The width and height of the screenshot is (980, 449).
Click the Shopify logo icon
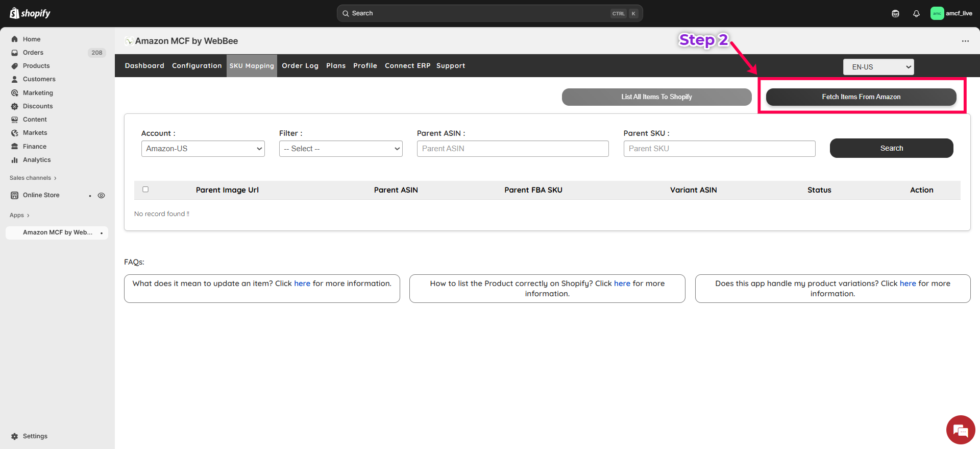tap(14, 13)
